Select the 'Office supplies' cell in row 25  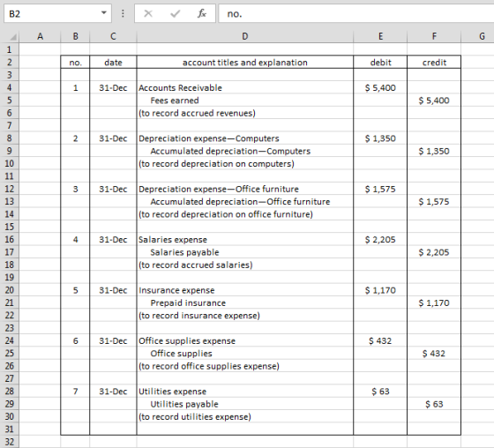click(245, 354)
